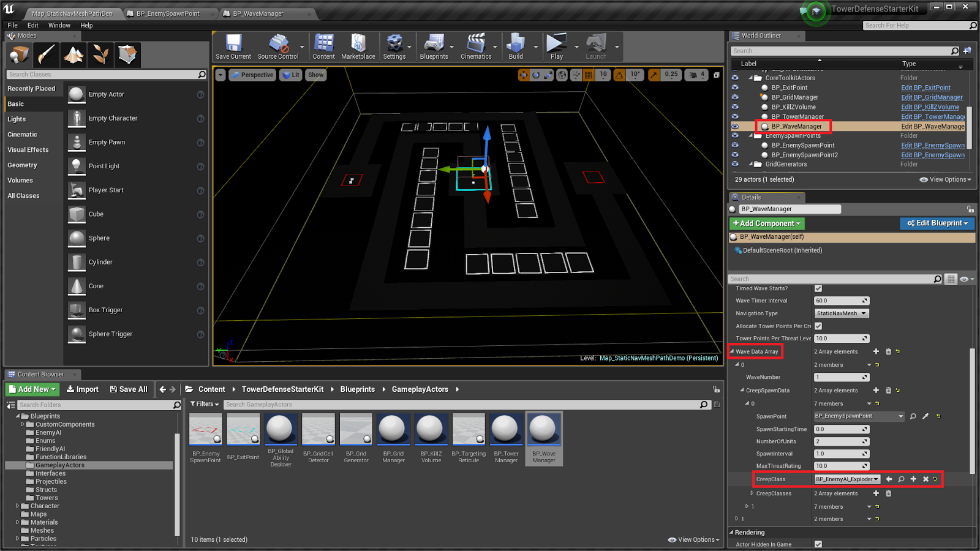Open the Edit BP_ExitPoint link

[925, 88]
